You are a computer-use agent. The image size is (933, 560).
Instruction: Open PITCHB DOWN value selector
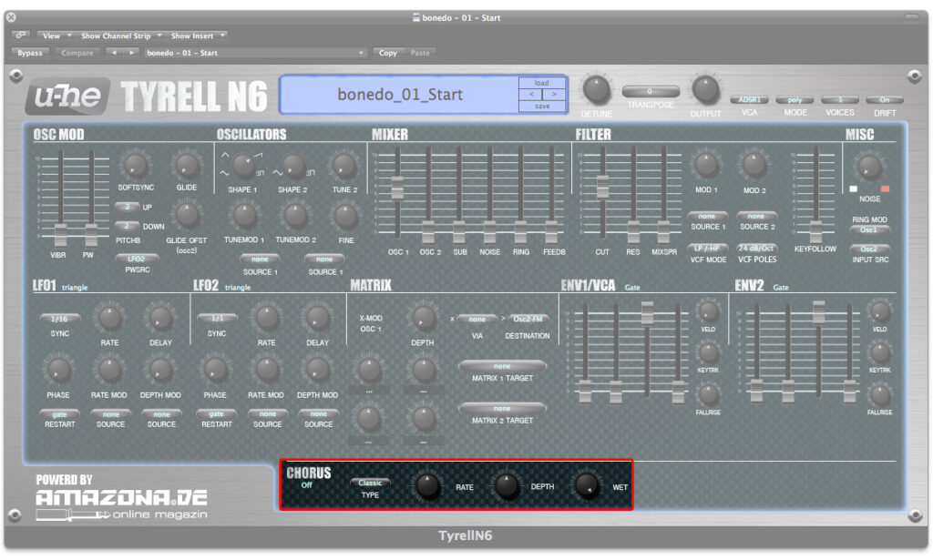[x=127, y=226]
